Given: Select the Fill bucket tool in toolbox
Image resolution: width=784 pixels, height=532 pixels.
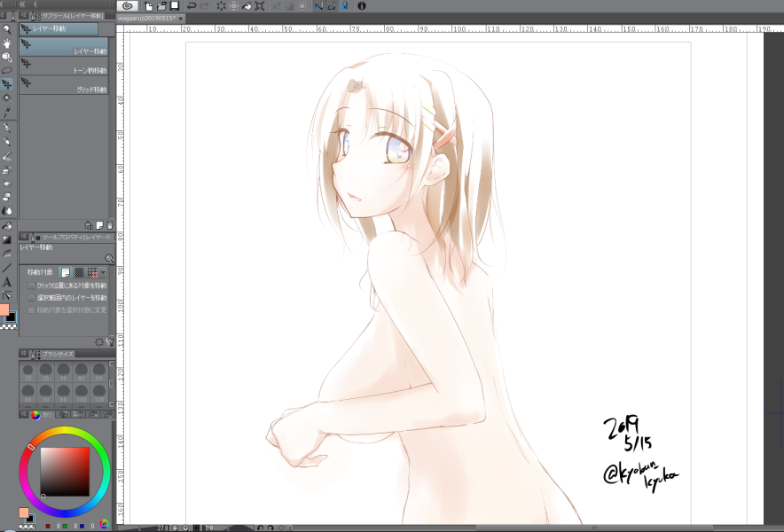Looking at the screenshot, I should 7,226.
